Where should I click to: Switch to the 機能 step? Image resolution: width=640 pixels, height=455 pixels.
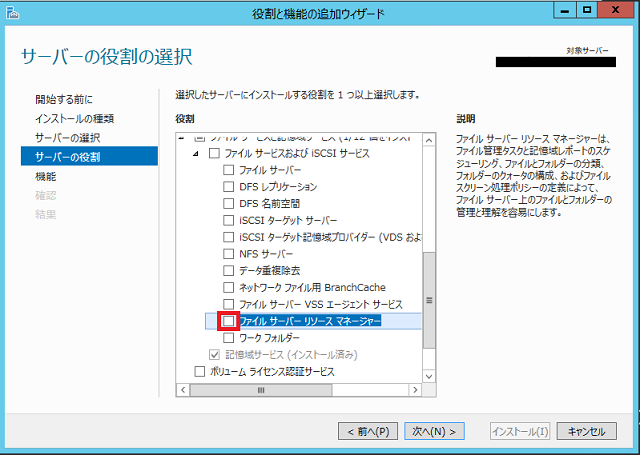tap(46, 175)
